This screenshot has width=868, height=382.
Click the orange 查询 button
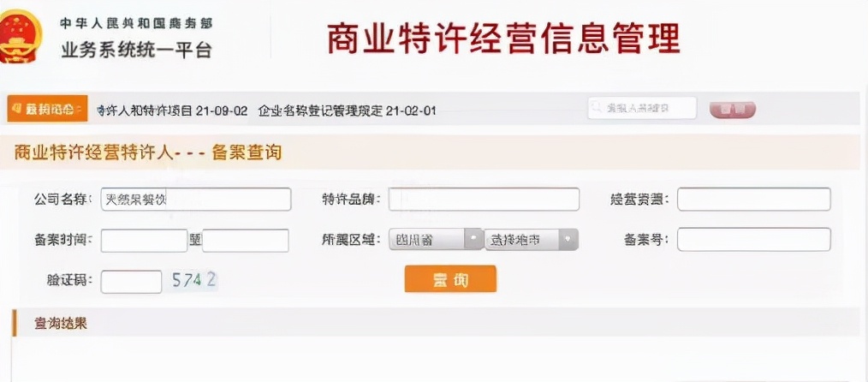(x=450, y=279)
